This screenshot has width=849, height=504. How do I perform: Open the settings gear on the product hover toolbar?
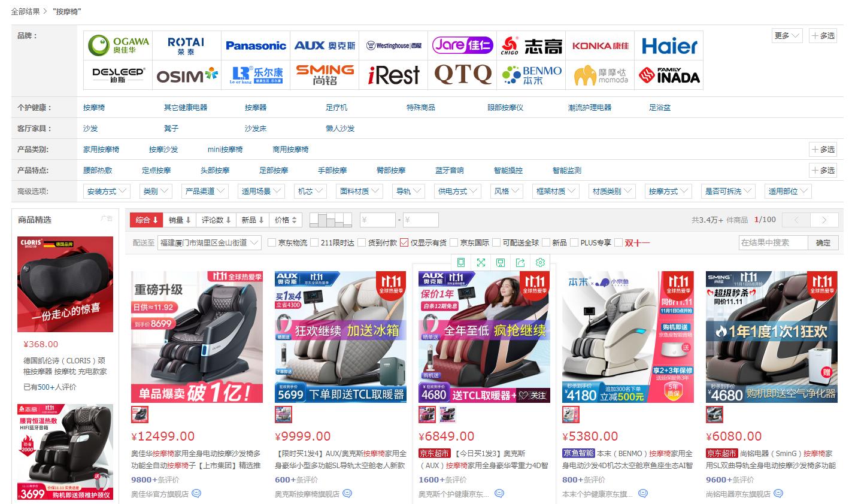click(x=540, y=262)
